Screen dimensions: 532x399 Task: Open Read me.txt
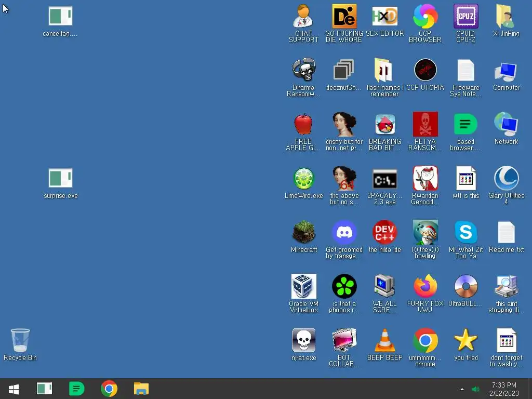tap(506, 232)
